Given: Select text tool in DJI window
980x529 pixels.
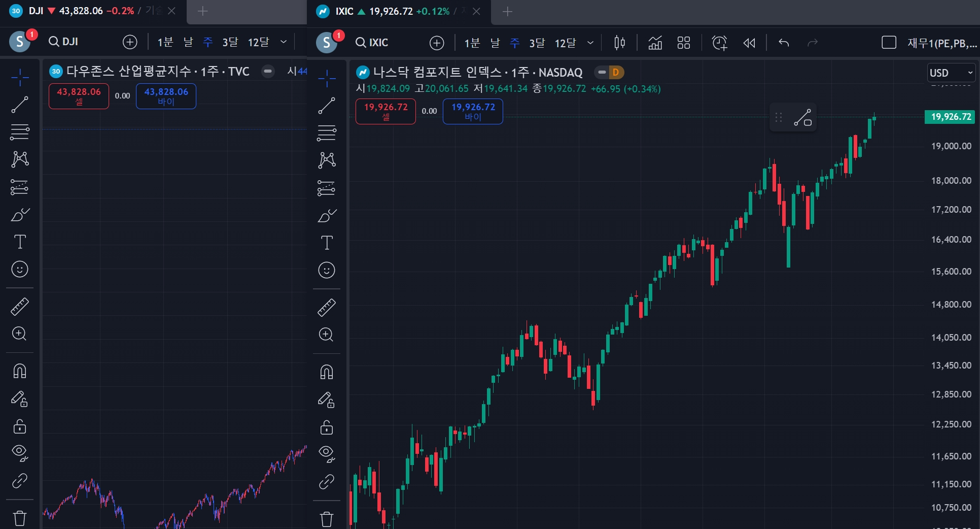Looking at the screenshot, I should click(20, 242).
